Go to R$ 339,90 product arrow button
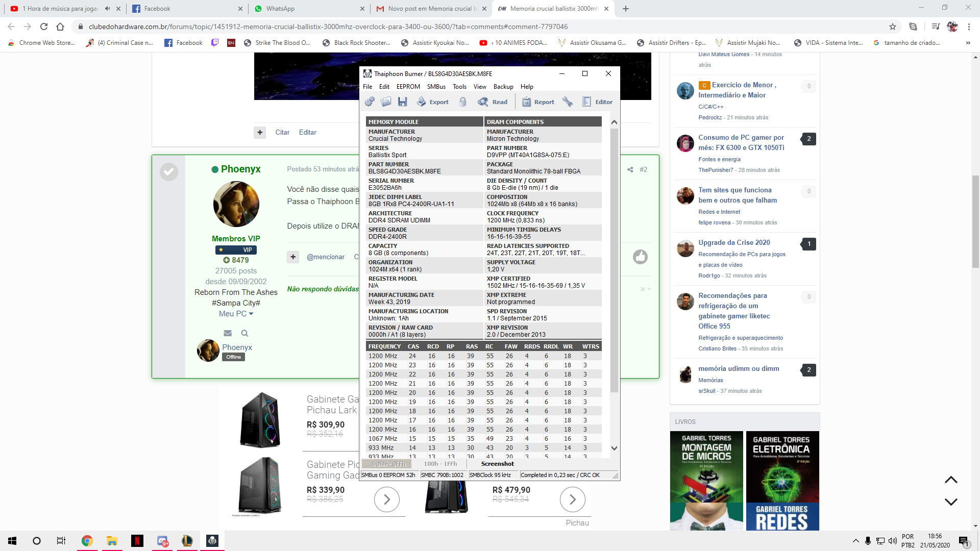Image resolution: width=980 pixels, height=551 pixels. pos(387,499)
